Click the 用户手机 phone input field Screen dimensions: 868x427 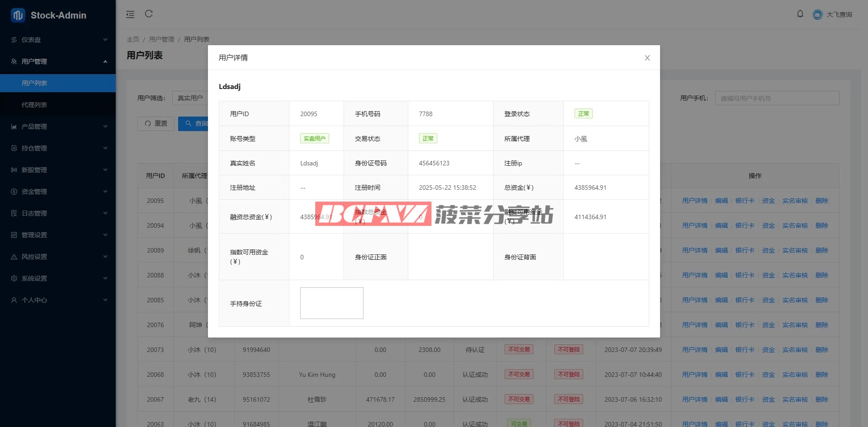pos(777,98)
